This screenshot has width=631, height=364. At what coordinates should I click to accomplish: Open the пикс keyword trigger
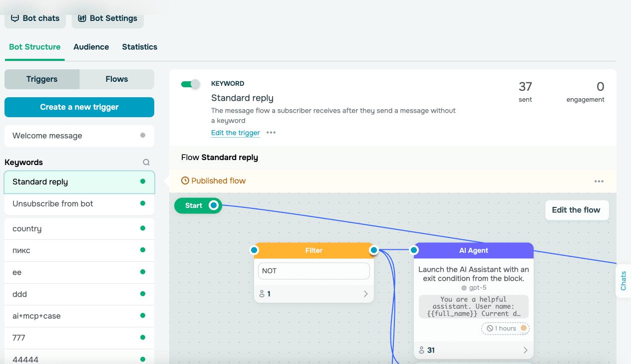point(79,250)
